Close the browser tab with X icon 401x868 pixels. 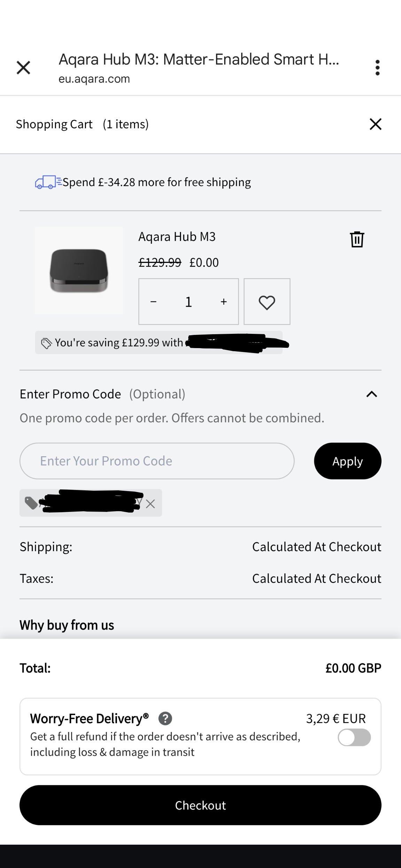pos(23,67)
